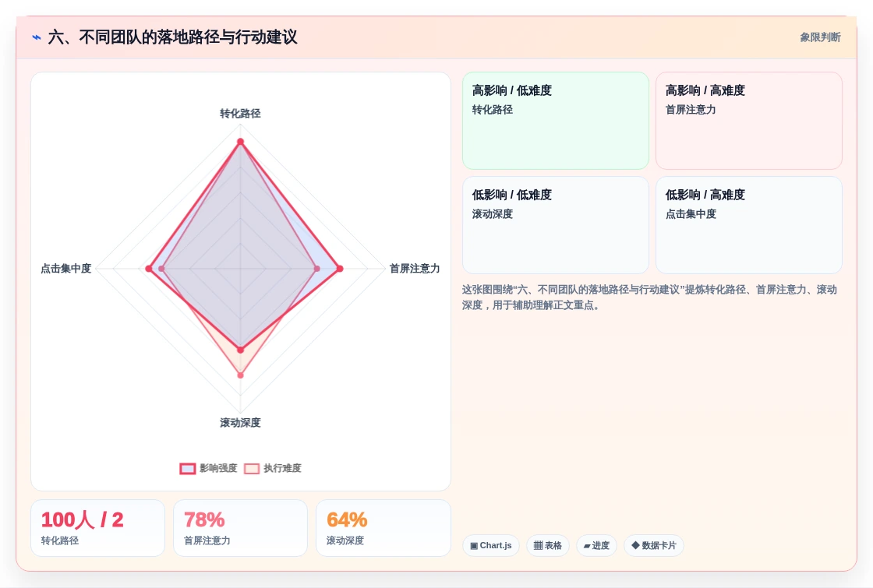Click the 影响强度 legend label
The width and height of the screenshot is (873, 588).
[x=218, y=468]
